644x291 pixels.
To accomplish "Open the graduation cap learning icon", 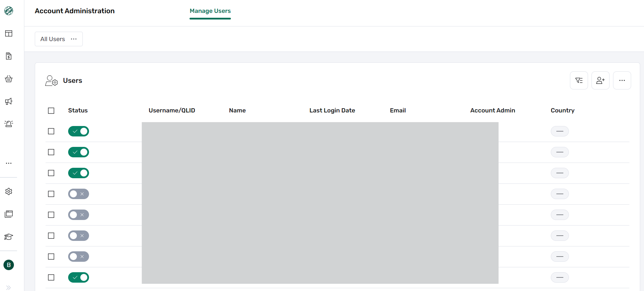I will (9, 237).
